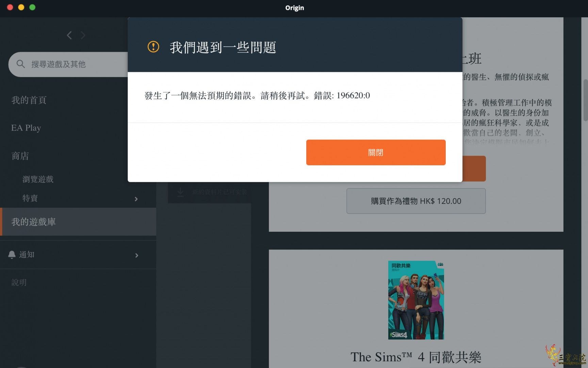Select 瀏覽遊戲 under the store
Viewport: 588px width, 368px height.
pyautogui.click(x=38, y=179)
